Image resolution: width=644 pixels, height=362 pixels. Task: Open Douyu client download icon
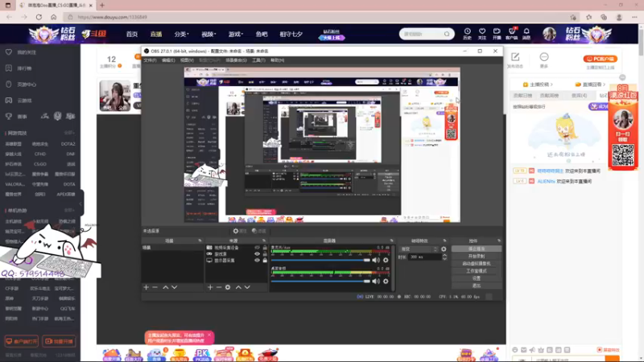coord(512,34)
